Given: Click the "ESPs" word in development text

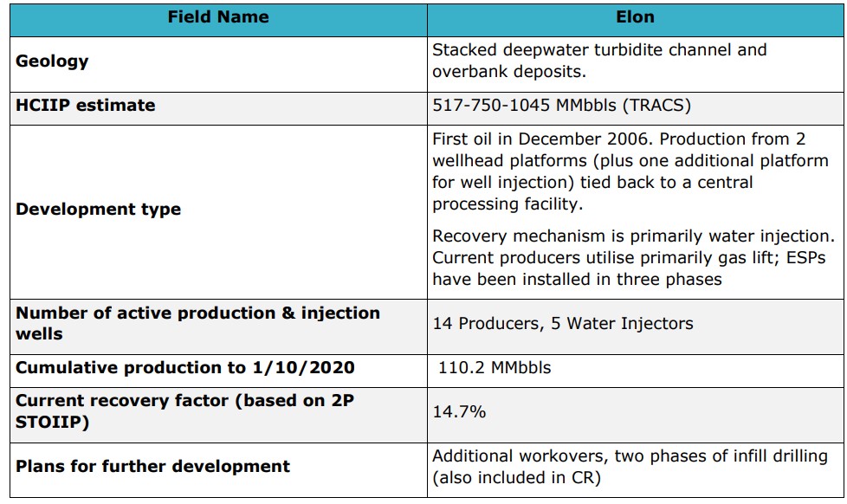Looking at the screenshot, I should click(807, 258).
